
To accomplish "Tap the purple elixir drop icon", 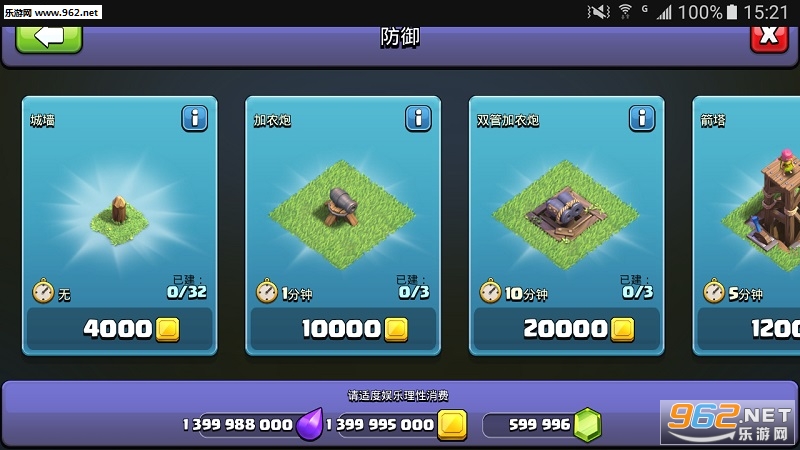I will click(x=310, y=424).
